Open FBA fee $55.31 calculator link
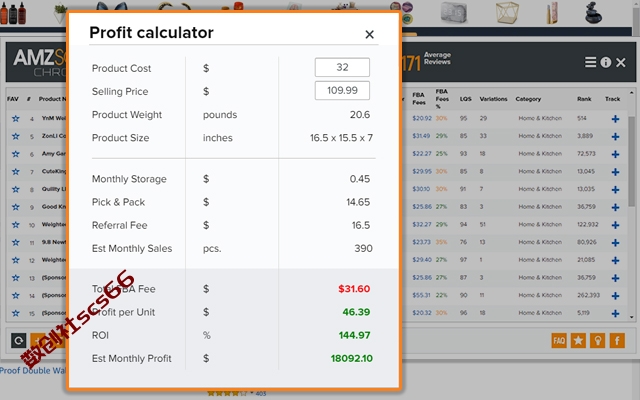The image size is (640, 400). point(421,295)
